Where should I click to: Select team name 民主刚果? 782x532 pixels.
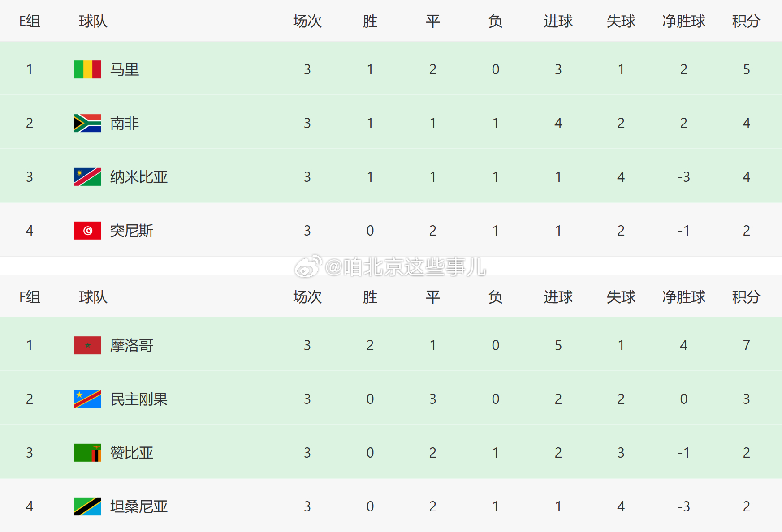tap(139, 399)
